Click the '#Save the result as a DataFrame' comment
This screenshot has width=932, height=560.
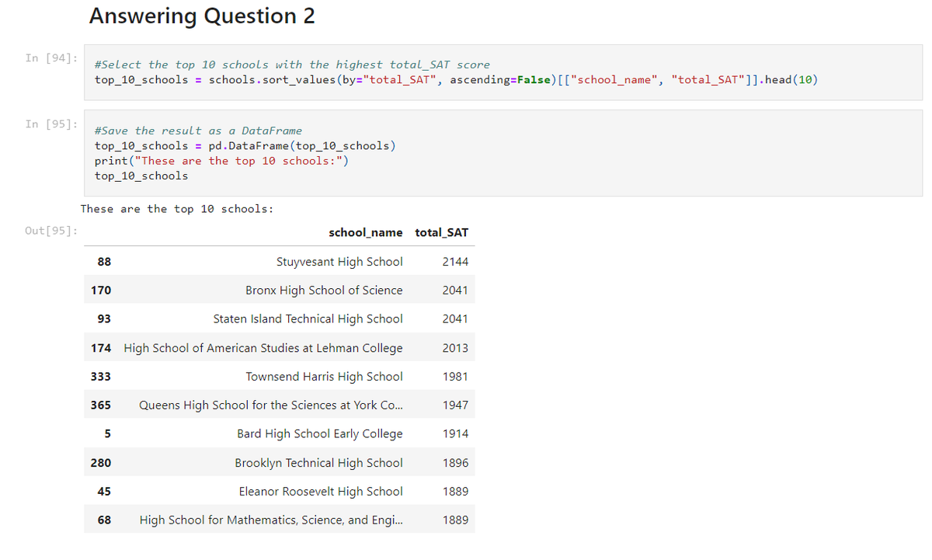tap(198, 131)
